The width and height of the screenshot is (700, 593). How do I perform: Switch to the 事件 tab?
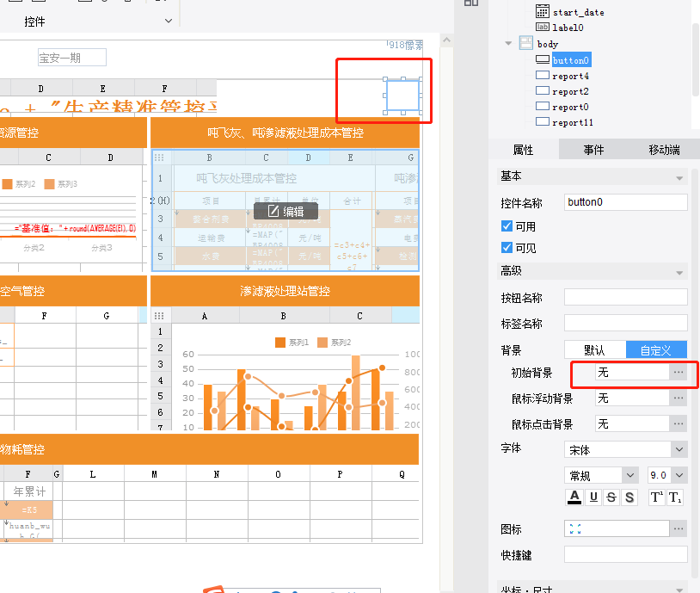point(593,150)
